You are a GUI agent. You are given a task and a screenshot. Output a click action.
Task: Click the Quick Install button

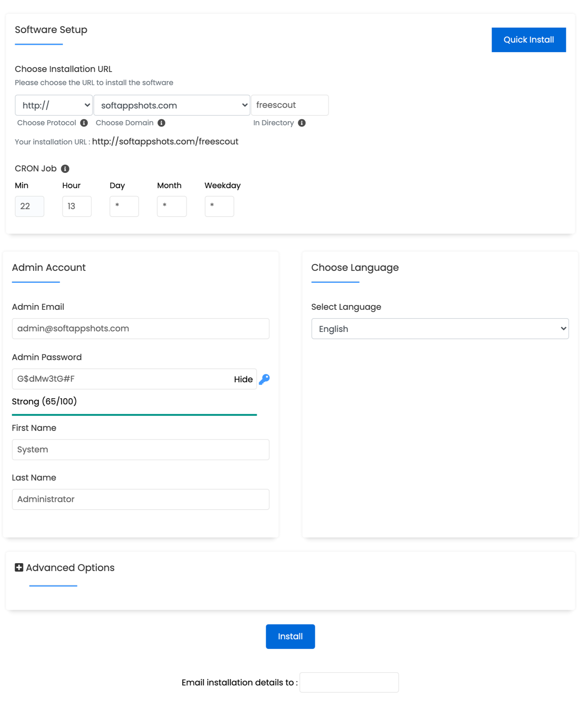[529, 40]
